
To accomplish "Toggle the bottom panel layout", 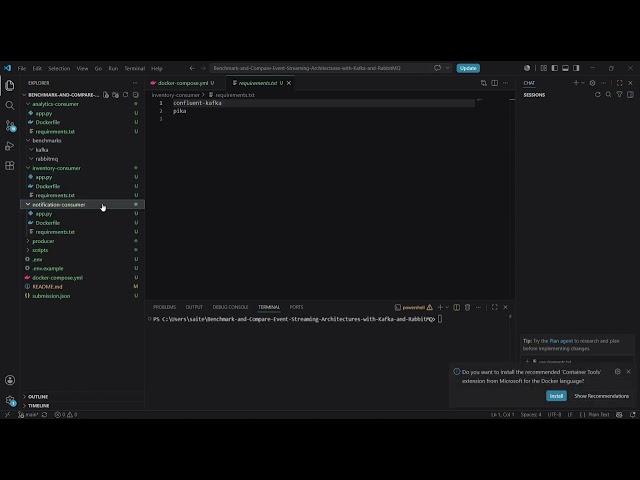I will tap(565, 68).
